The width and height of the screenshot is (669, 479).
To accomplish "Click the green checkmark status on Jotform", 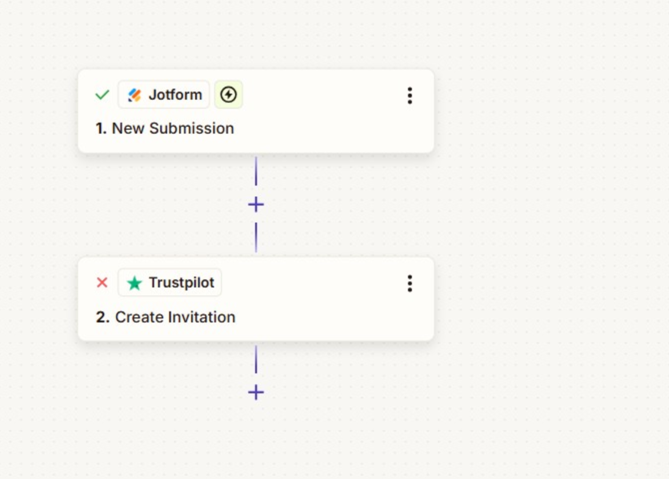I will point(102,94).
